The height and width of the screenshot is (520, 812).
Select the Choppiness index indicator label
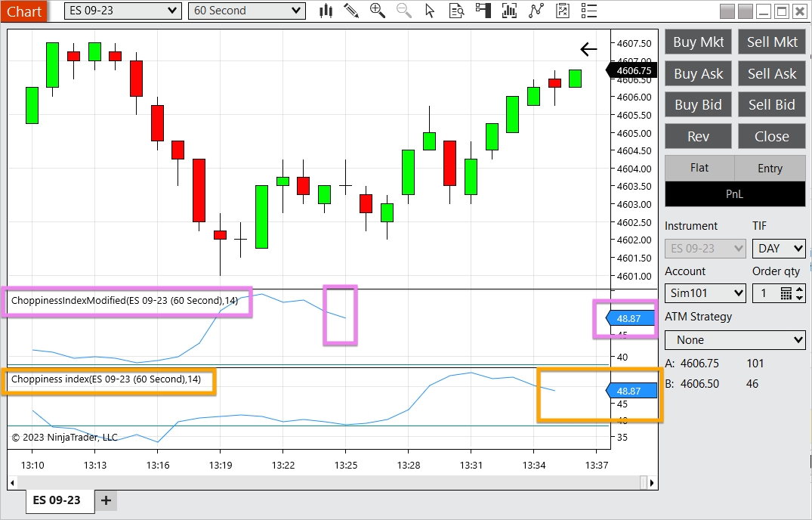pos(107,379)
